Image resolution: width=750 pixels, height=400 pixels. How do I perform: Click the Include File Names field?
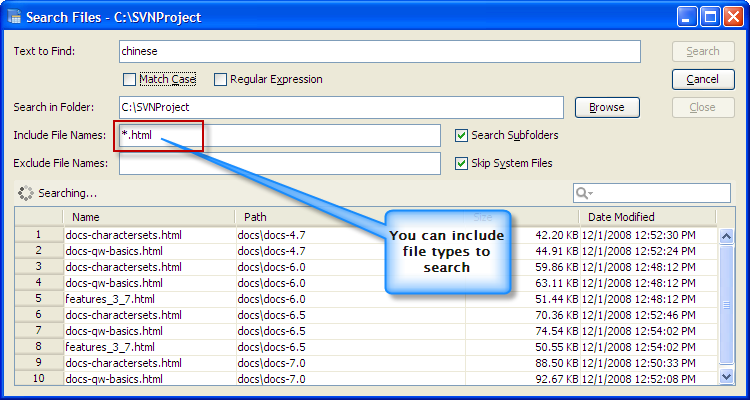click(280, 135)
